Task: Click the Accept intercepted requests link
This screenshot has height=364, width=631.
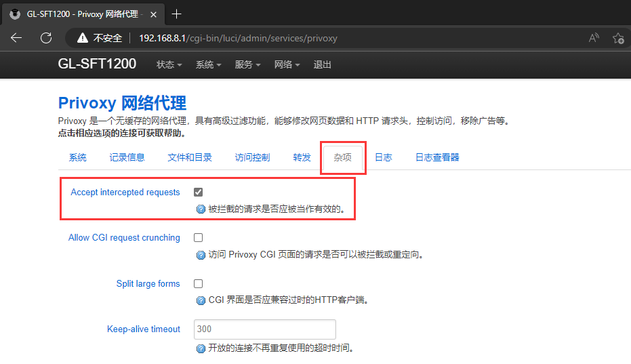Action: (125, 192)
